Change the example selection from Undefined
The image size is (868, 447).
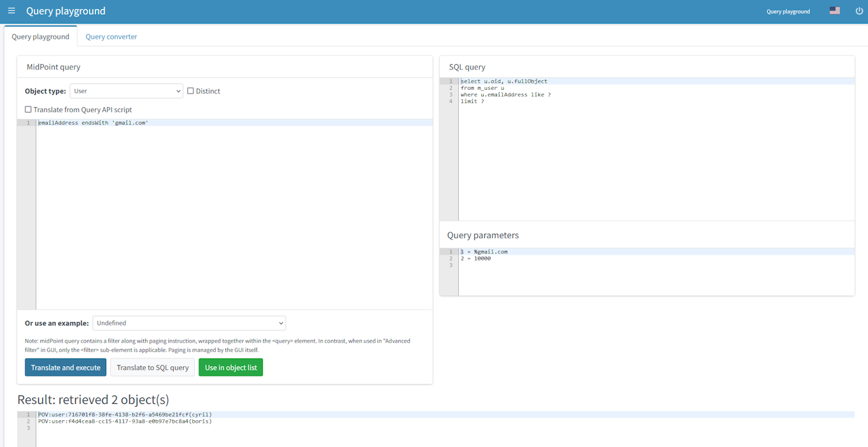pyautogui.click(x=188, y=323)
